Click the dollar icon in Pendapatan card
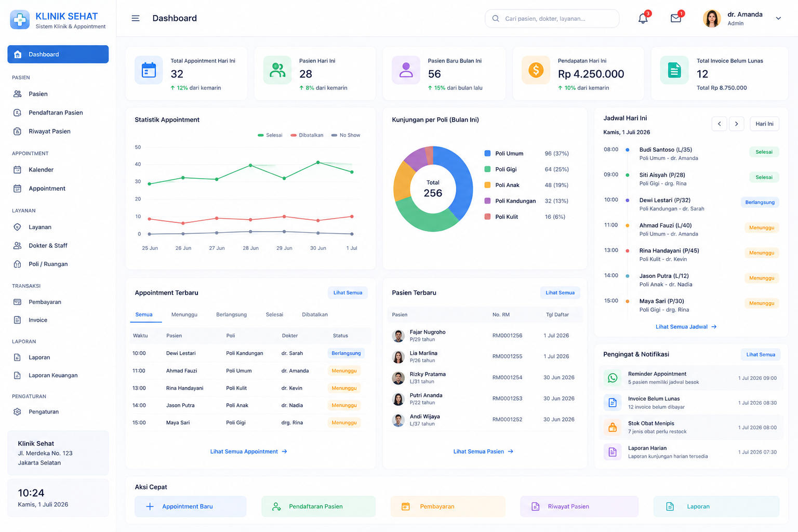The height and width of the screenshot is (532, 798). coord(536,70)
